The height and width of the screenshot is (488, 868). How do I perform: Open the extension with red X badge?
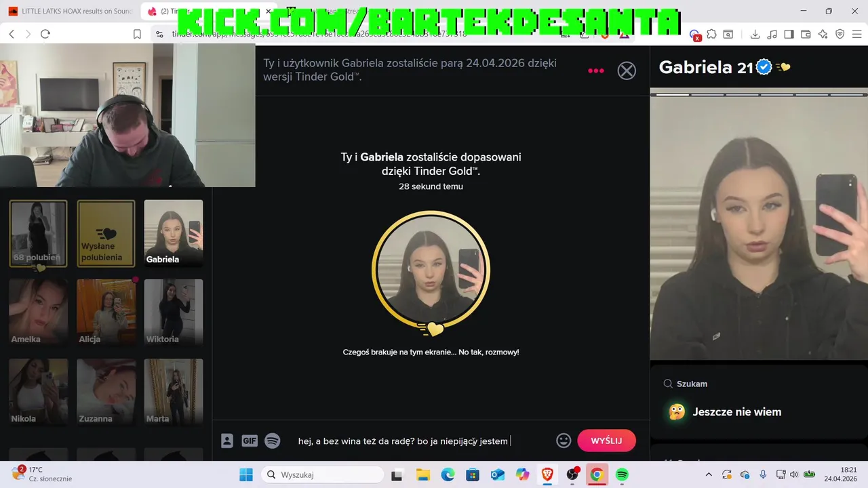pos(694,35)
